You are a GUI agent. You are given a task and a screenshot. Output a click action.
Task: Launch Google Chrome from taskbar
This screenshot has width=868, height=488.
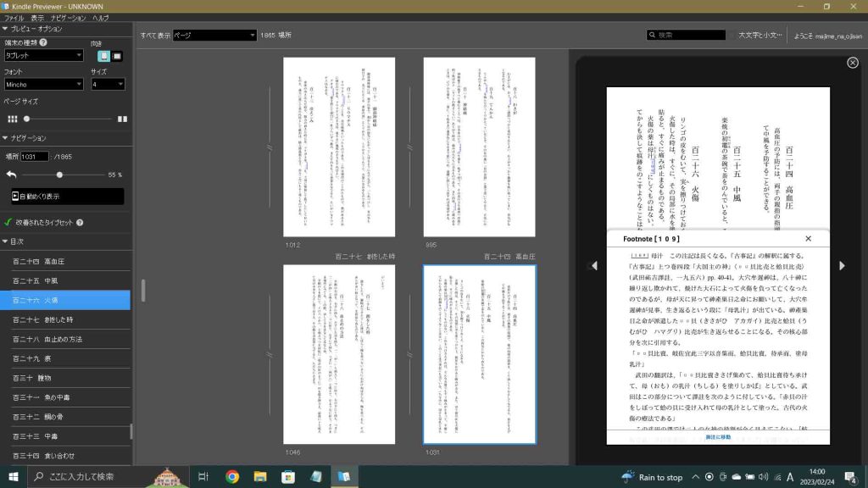point(232,476)
